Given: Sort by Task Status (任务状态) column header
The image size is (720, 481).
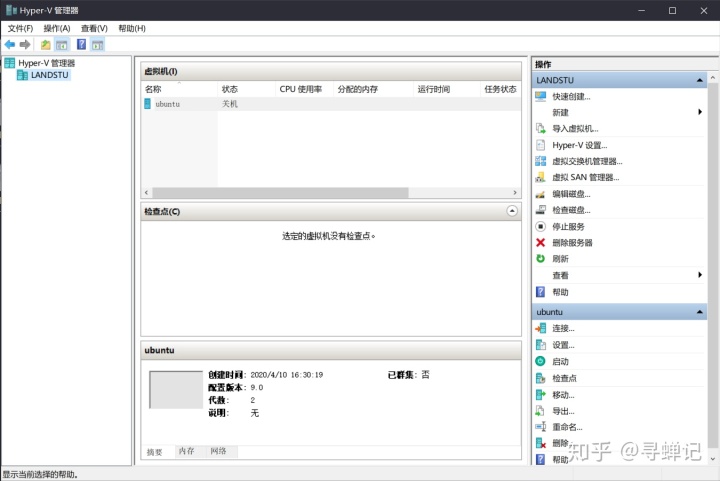Looking at the screenshot, I should coord(501,89).
